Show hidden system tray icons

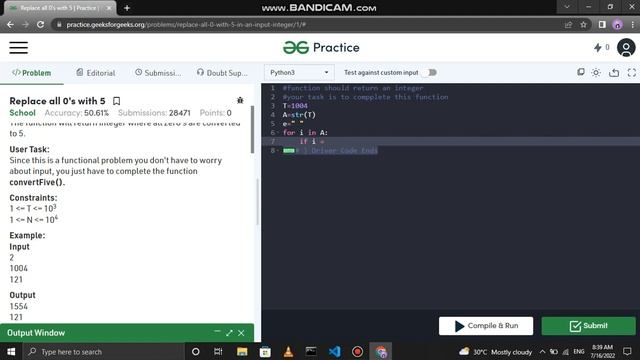(x=542, y=351)
